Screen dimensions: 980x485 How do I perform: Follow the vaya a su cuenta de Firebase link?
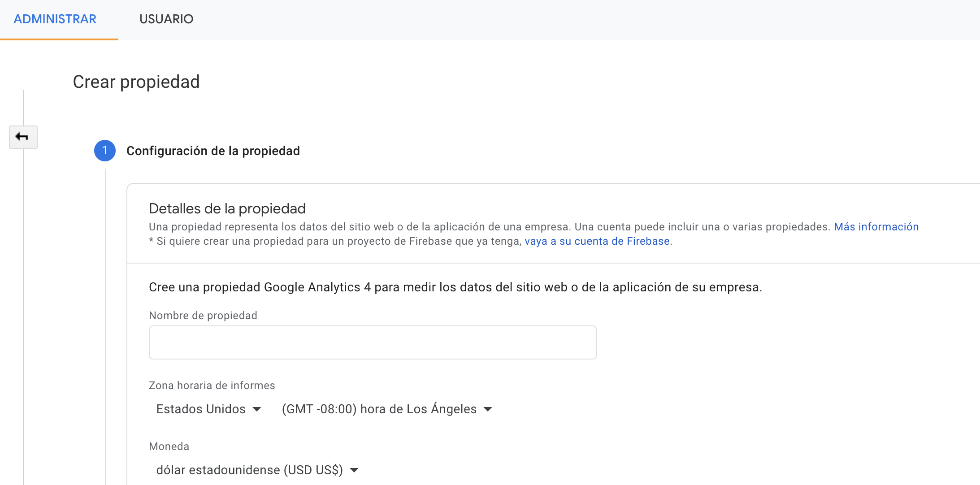(597, 241)
